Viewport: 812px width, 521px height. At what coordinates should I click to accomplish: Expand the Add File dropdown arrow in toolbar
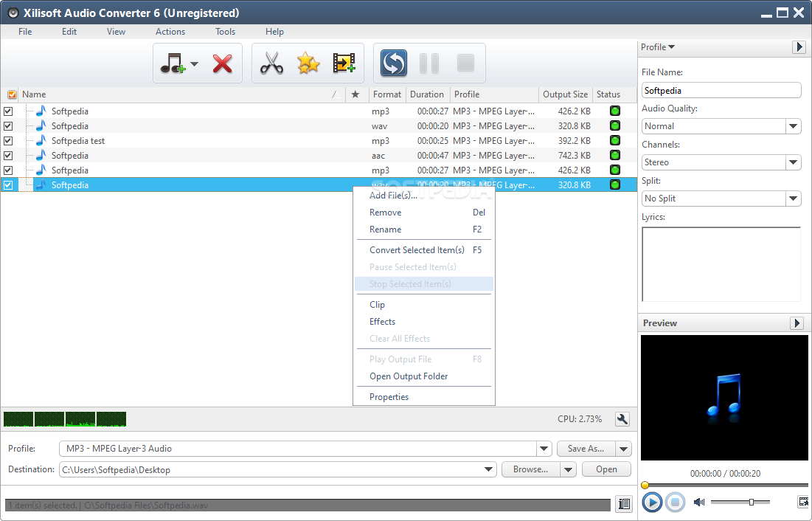(194, 64)
